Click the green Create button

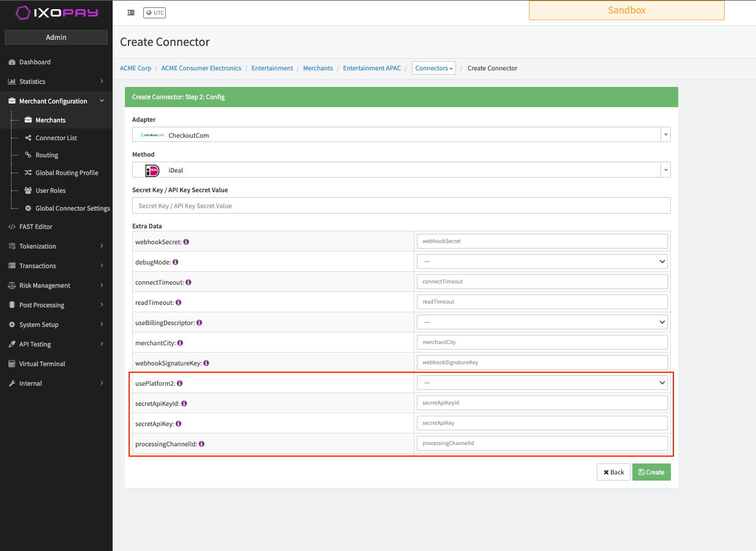pyautogui.click(x=651, y=472)
